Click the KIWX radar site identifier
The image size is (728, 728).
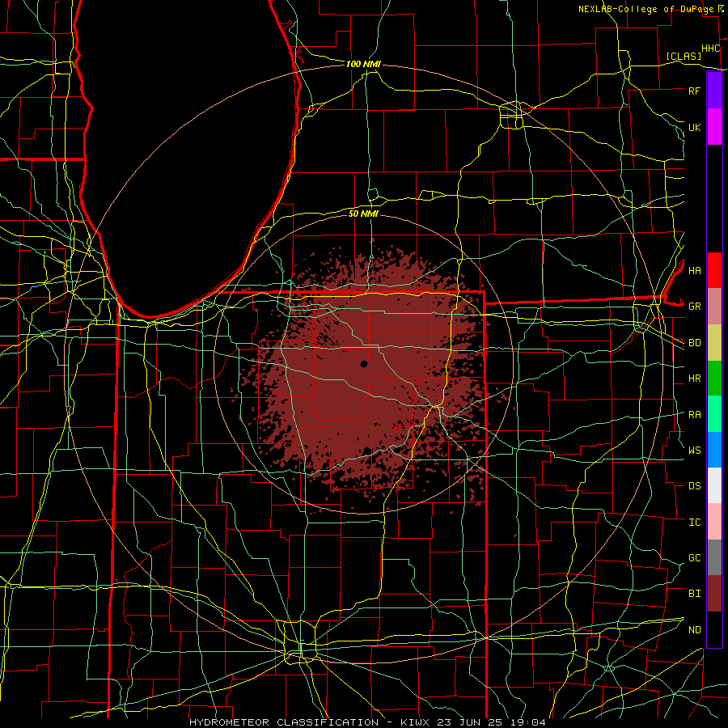click(x=415, y=722)
